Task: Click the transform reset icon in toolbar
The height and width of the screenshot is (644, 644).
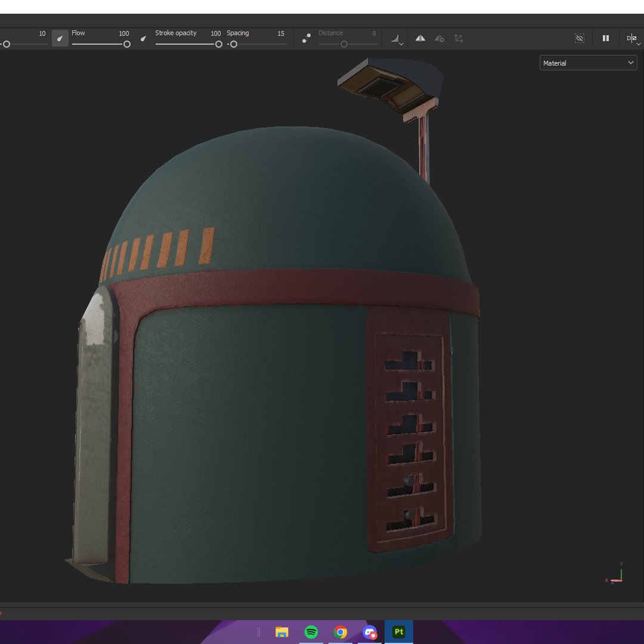Action: click(459, 38)
